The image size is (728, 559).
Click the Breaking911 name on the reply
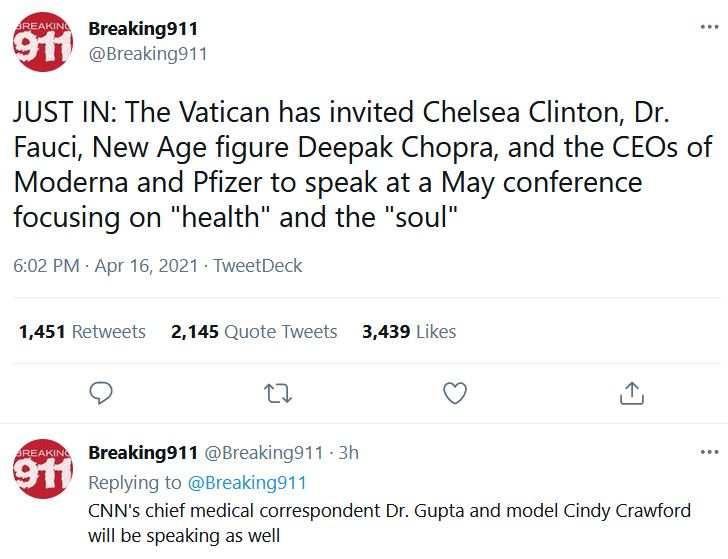[x=143, y=453]
